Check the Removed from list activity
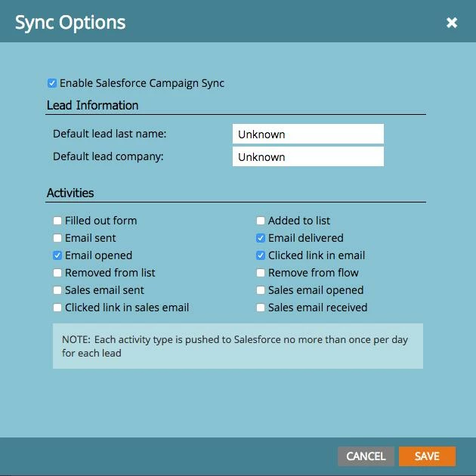476x476 pixels. [x=57, y=273]
